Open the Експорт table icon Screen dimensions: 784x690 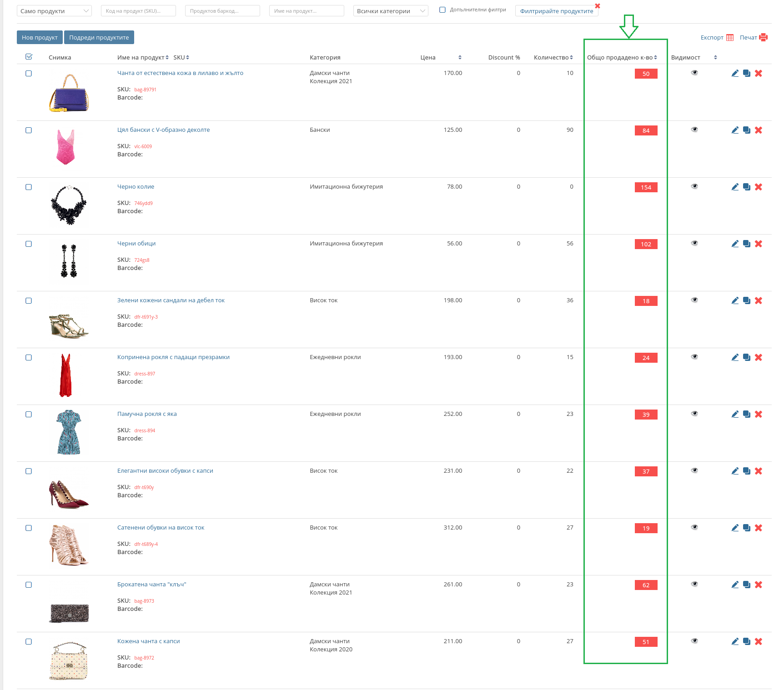pos(730,38)
